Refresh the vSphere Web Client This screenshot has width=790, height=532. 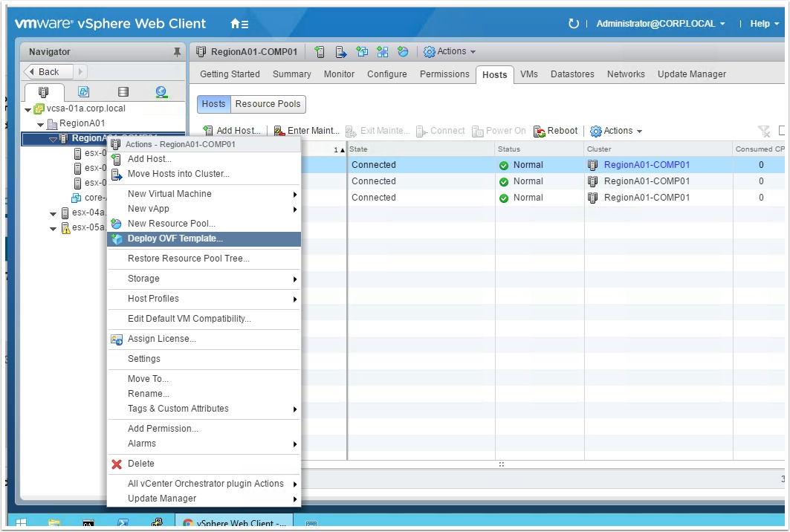pos(573,24)
